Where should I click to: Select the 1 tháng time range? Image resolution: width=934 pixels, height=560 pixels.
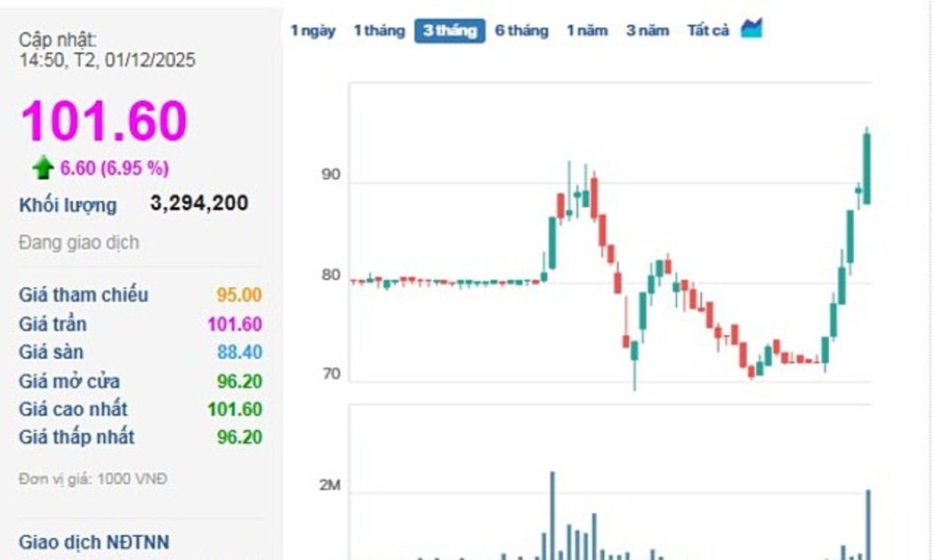[x=379, y=31]
